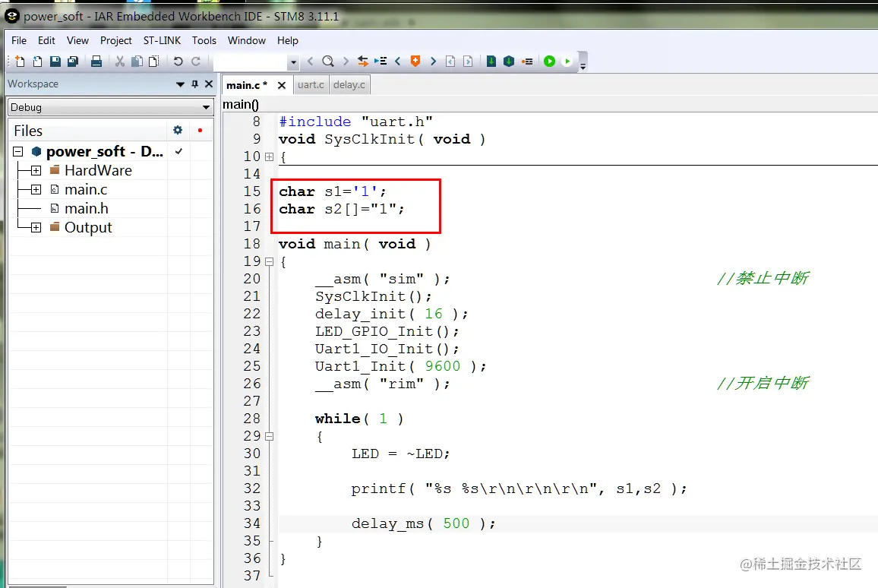Paste from clipboard toolbar icon
The image size is (878, 588).
pyautogui.click(x=154, y=61)
